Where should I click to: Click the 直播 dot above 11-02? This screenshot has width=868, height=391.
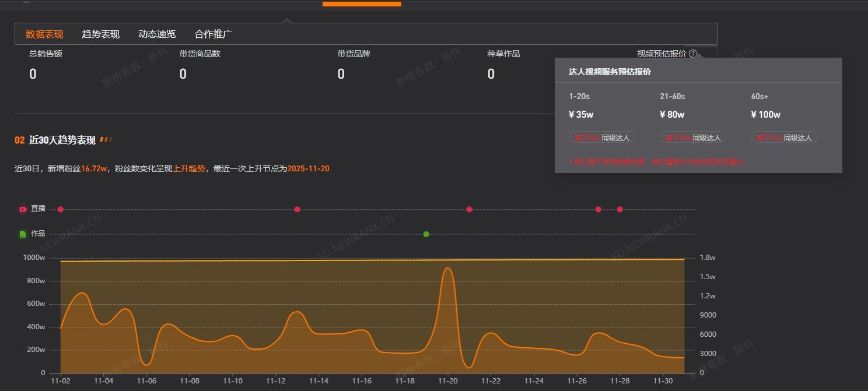(61, 209)
